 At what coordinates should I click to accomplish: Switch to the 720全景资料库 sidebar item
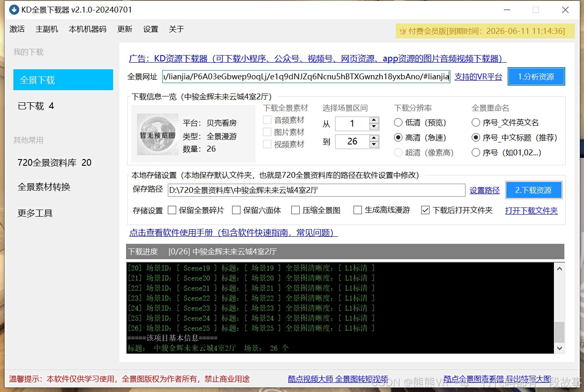point(54,163)
